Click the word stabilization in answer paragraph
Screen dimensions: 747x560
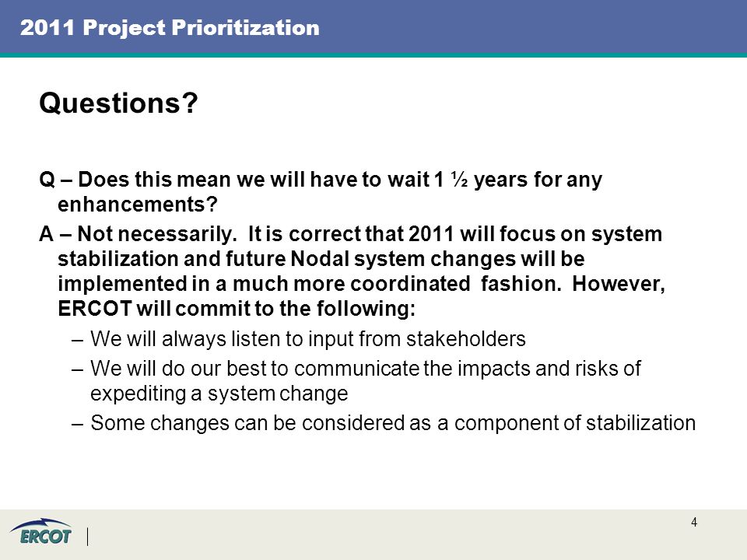tap(117, 259)
